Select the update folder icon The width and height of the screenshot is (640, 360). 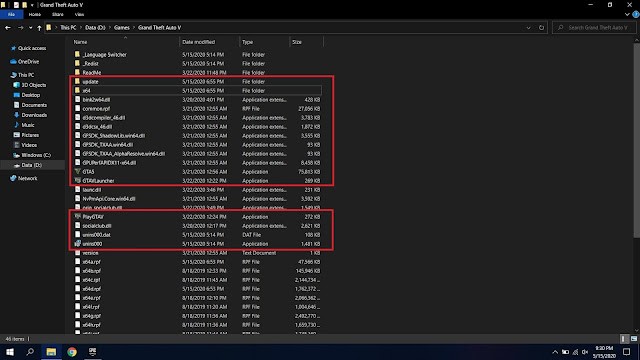(78, 81)
